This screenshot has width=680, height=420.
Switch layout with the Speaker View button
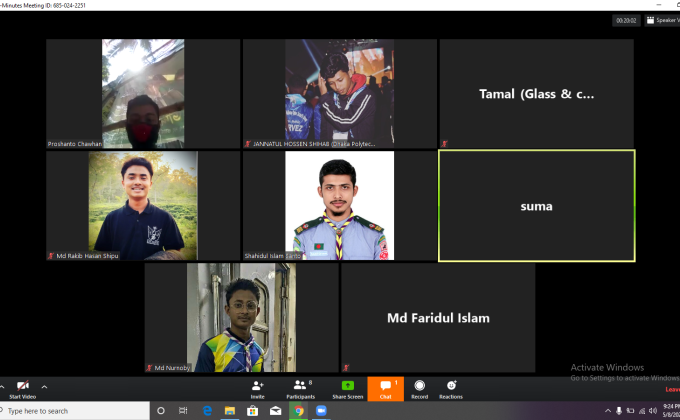(663, 20)
